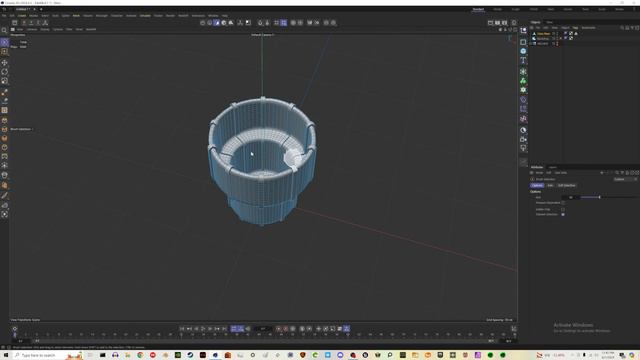This screenshot has height=360, width=640.
Task: Open the Text spline tool (T icon)
Action: (523, 60)
